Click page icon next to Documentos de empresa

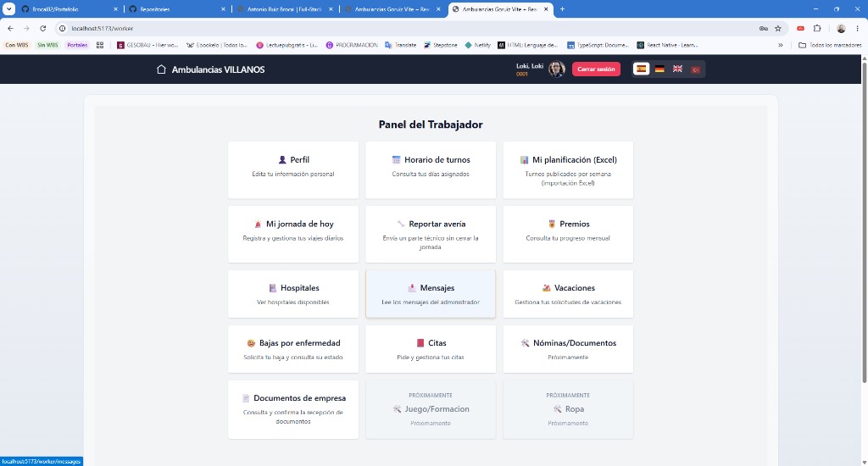click(246, 398)
